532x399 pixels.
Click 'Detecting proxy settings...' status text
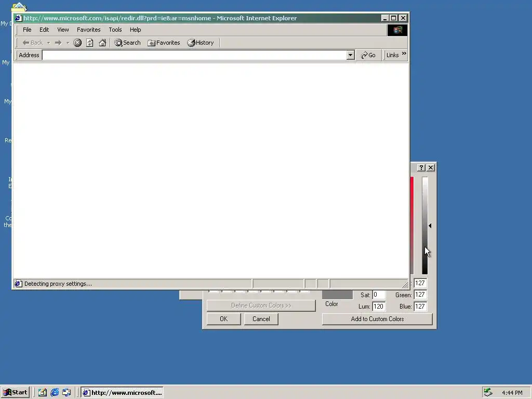point(58,284)
